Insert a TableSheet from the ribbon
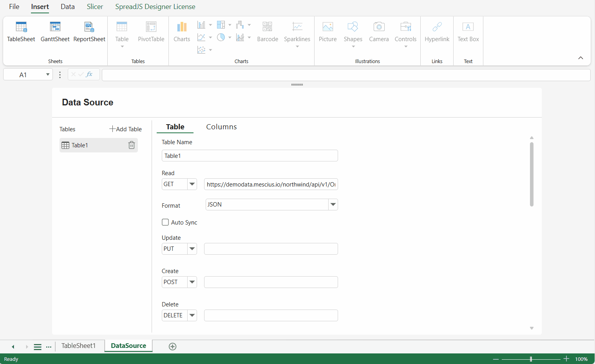Viewport: 595px width, 364px height. 21,32
